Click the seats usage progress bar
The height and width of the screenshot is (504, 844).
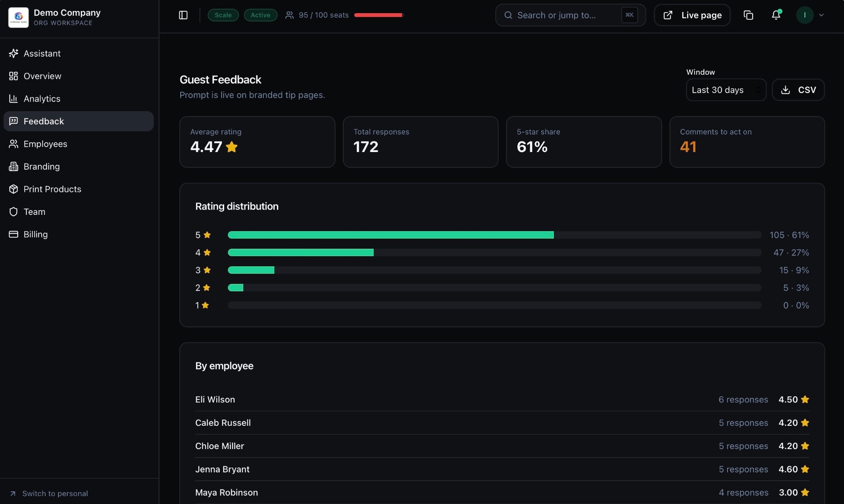(379, 15)
